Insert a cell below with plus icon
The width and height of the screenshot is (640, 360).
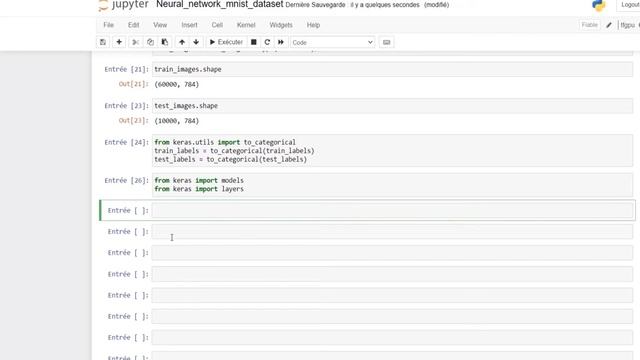pyautogui.click(x=119, y=42)
